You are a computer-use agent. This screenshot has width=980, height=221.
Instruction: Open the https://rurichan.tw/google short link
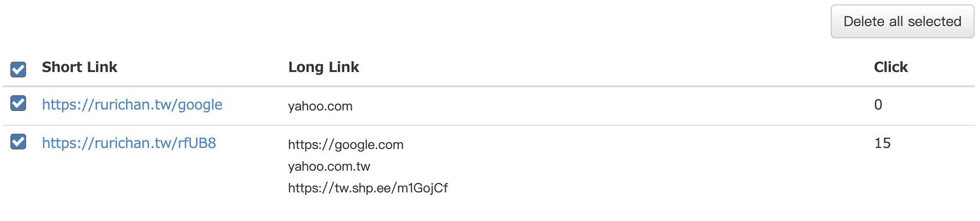[x=132, y=105]
